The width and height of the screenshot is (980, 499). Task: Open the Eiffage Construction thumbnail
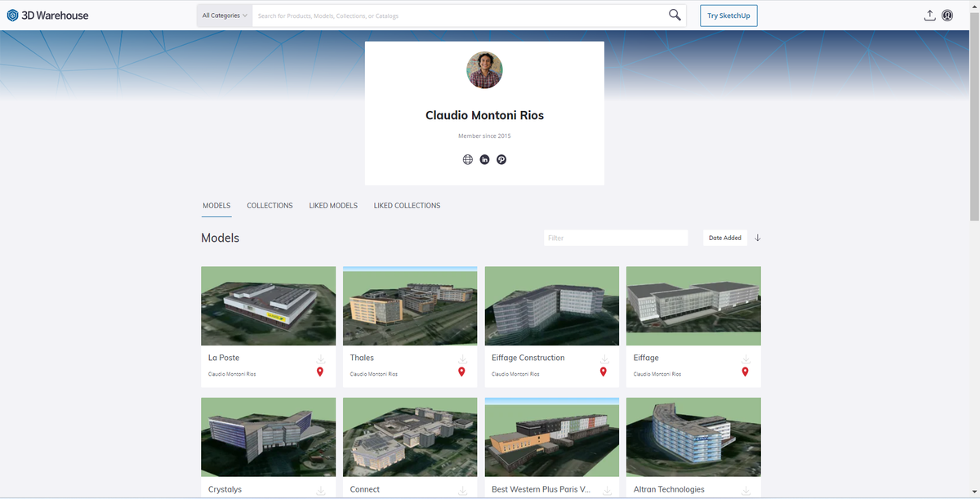[x=552, y=305]
